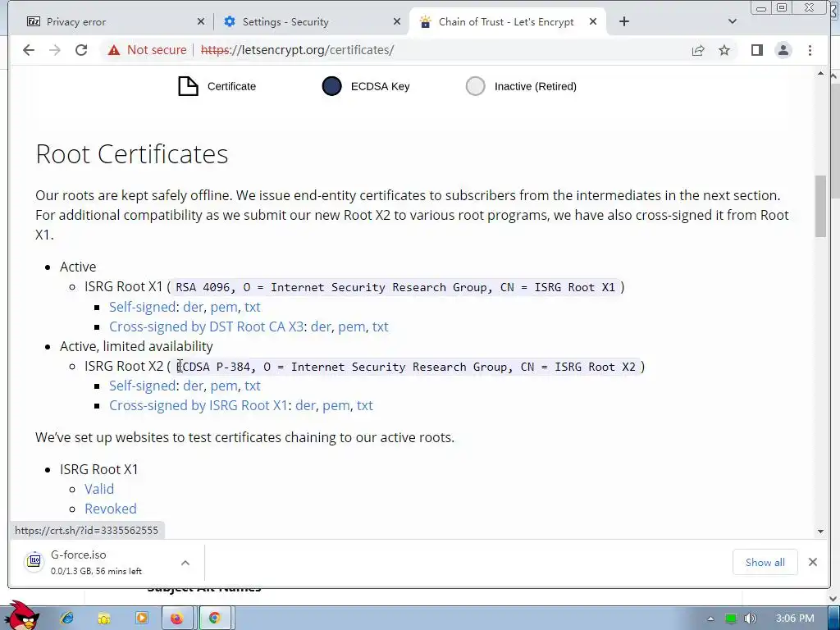The height and width of the screenshot is (630, 840).
Task: Download DST Root CA X3 cross-signed pem
Action: pyautogui.click(x=352, y=326)
